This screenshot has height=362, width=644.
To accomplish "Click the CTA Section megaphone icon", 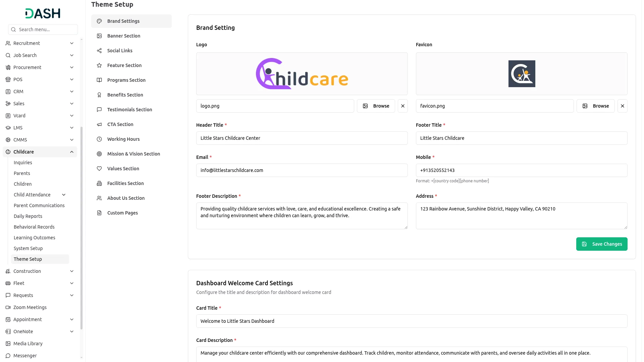I will click(x=99, y=124).
